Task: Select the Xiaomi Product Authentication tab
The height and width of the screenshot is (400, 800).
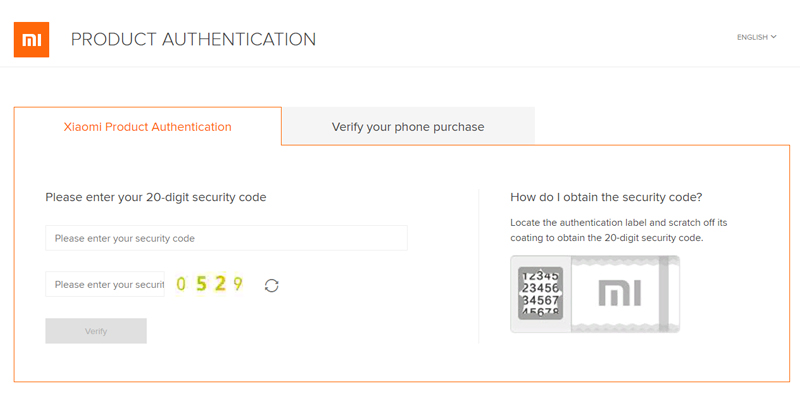Action: [147, 127]
